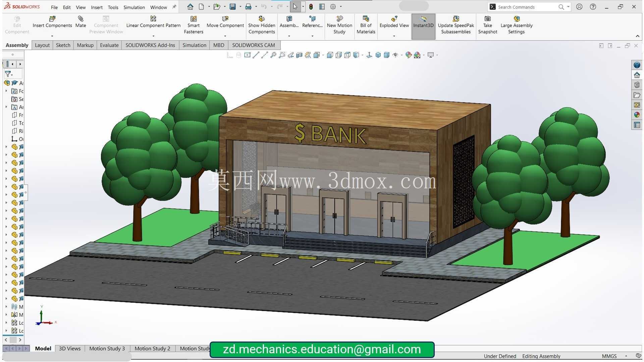Viewport: 644px width, 362px height.
Task: Open the Linear Component Pattern dropdown arrow
Action: point(153,36)
